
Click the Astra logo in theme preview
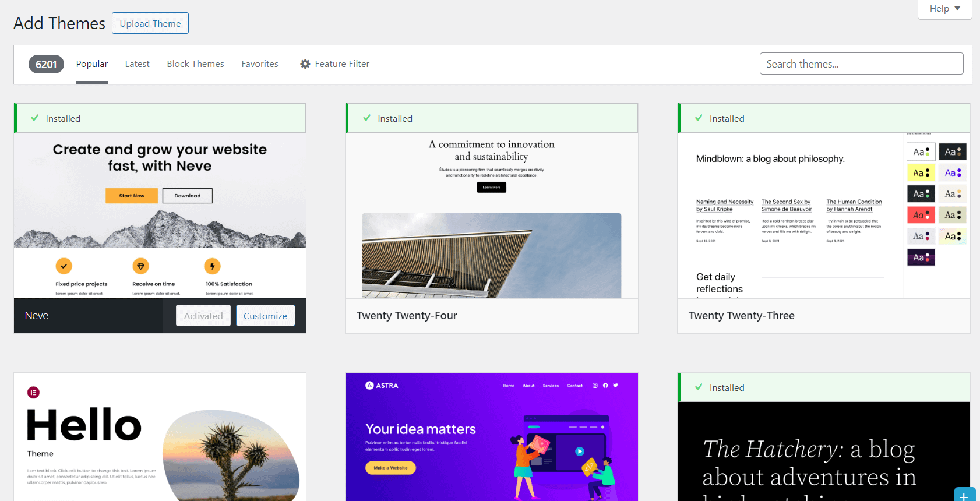pos(382,385)
